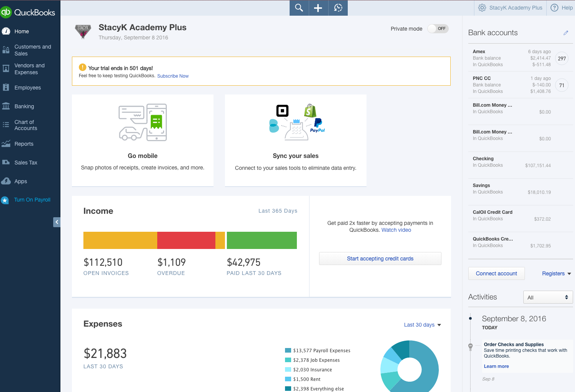Click the $112,510 open invoices amount
The height and width of the screenshot is (392, 575).
click(103, 262)
